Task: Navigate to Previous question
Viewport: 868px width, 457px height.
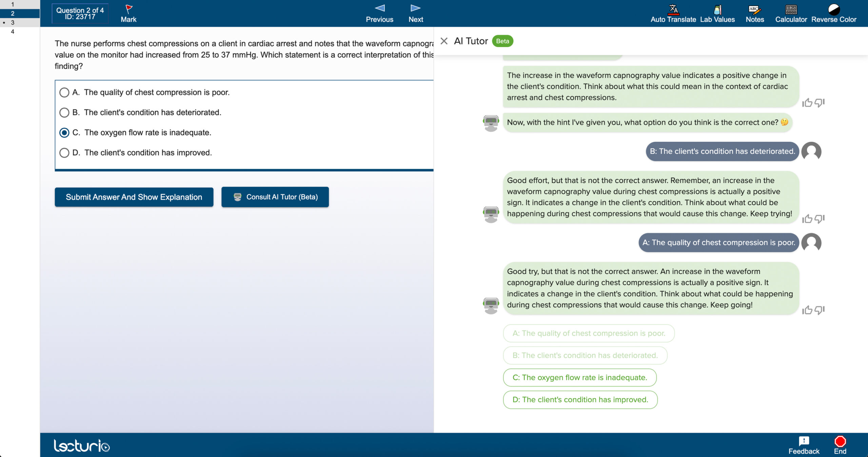Action: tap(378, 12)
